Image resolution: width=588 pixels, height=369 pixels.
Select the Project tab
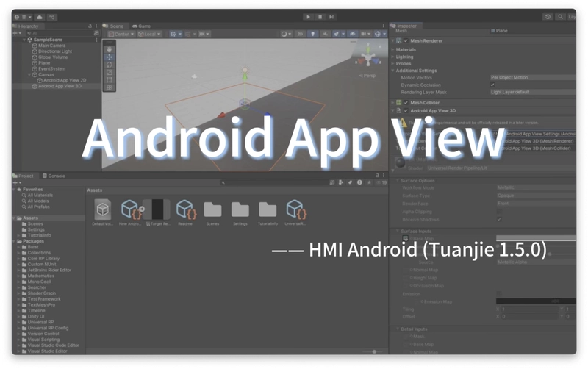24,176
